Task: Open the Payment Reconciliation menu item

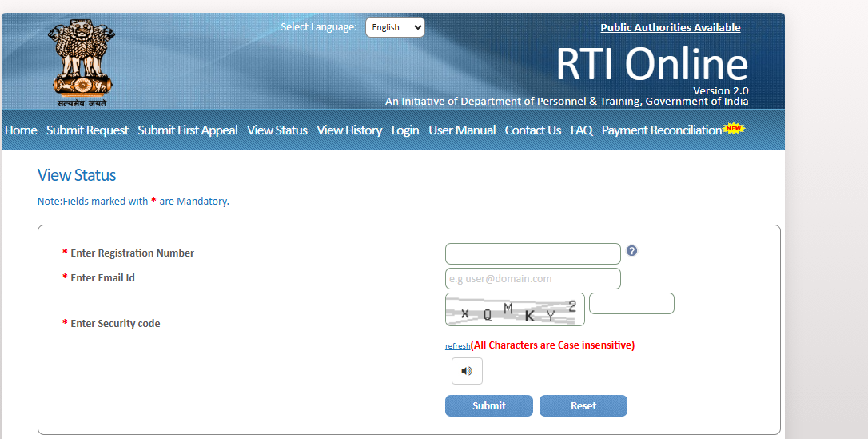Action: point(662,130)
